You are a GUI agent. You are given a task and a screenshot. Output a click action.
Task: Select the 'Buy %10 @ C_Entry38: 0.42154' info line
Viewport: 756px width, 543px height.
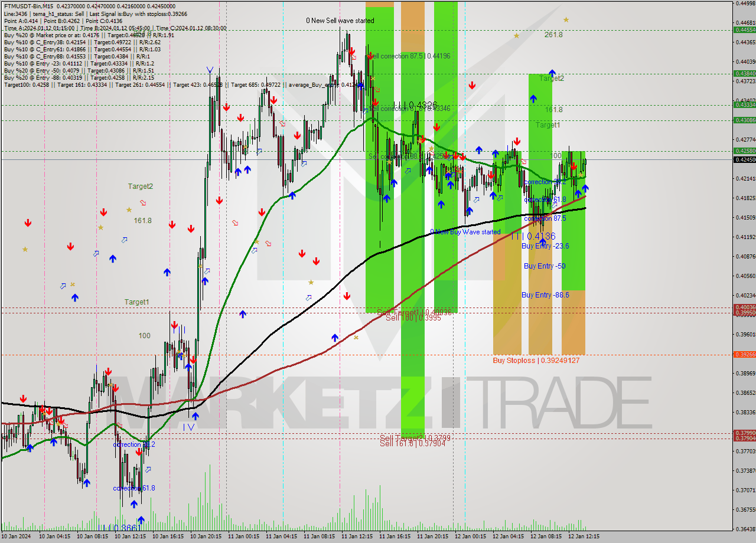pyautogui.click(x=82, y=42)
